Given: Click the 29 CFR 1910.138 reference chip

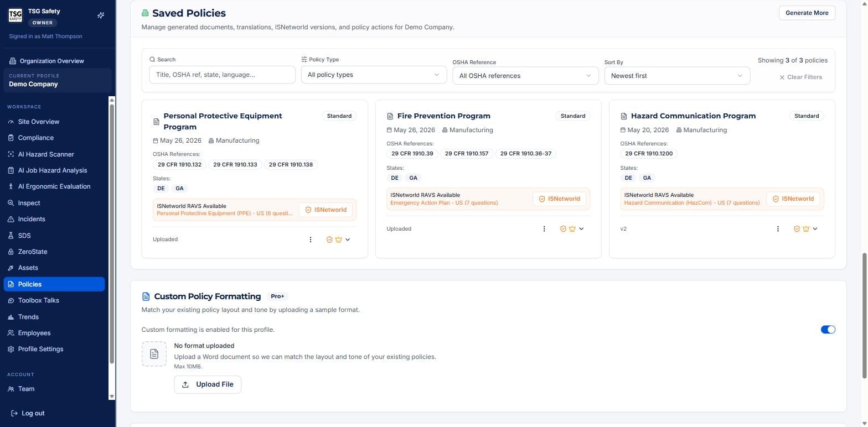Looking at the screenshot, I should 291,165.
